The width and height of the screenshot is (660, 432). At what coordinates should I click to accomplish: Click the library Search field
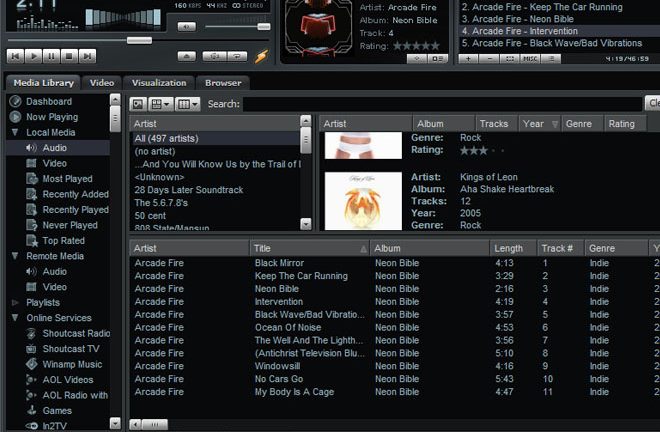point(442,104)
